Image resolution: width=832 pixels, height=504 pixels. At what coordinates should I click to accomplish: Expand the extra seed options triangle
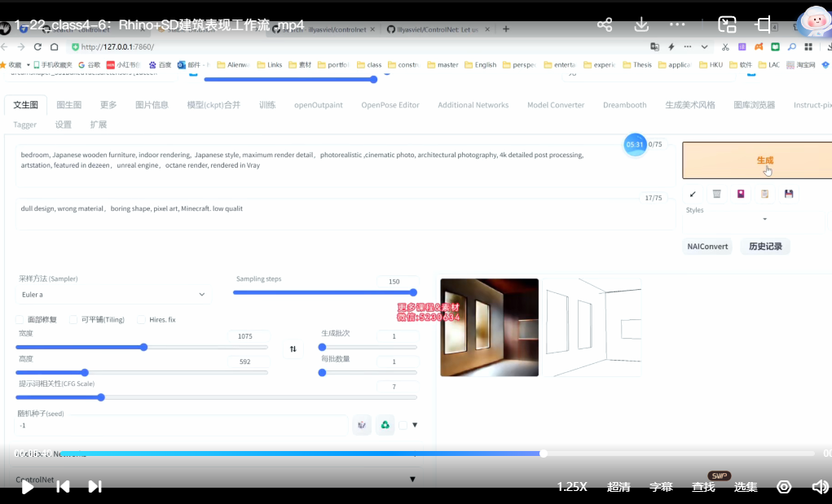point(415,425)
